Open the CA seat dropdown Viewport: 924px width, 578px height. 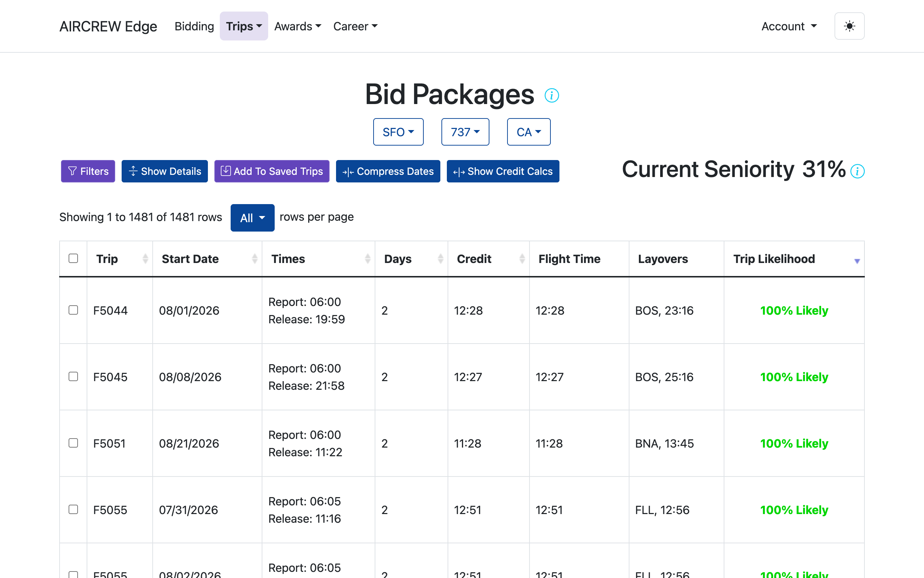coord(528,132)
